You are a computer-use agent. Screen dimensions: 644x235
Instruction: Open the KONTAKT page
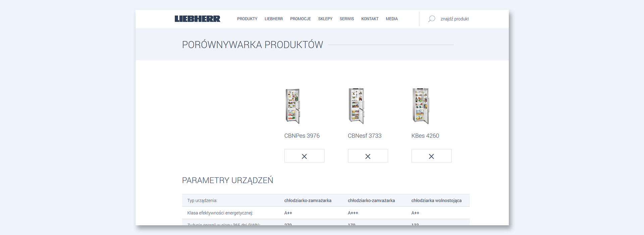point(370,19)
